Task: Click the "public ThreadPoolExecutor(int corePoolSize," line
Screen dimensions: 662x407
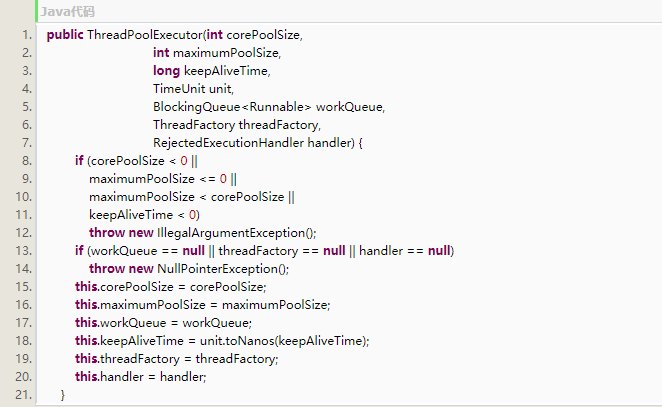Action: pos(174,35)
